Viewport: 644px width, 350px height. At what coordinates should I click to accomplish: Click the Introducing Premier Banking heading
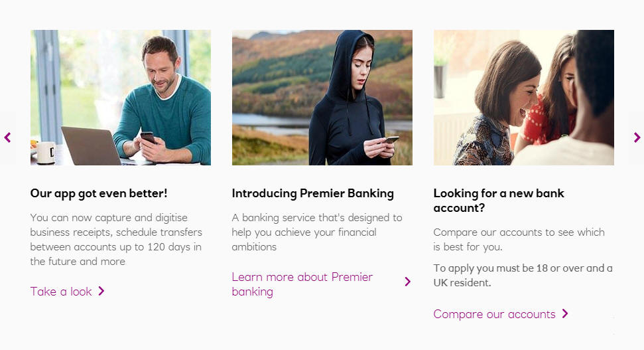[312, 194]
